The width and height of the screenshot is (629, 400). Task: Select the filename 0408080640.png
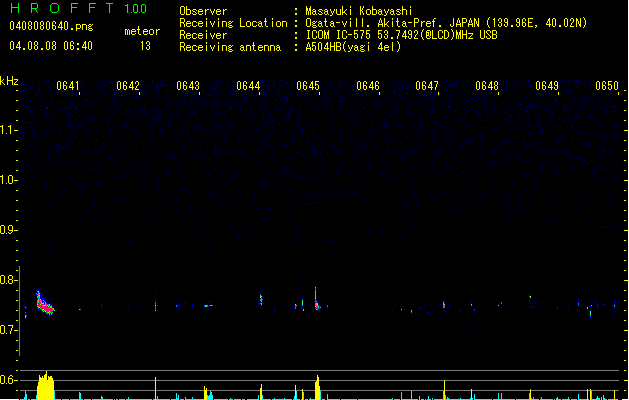[x=51, y=26]
